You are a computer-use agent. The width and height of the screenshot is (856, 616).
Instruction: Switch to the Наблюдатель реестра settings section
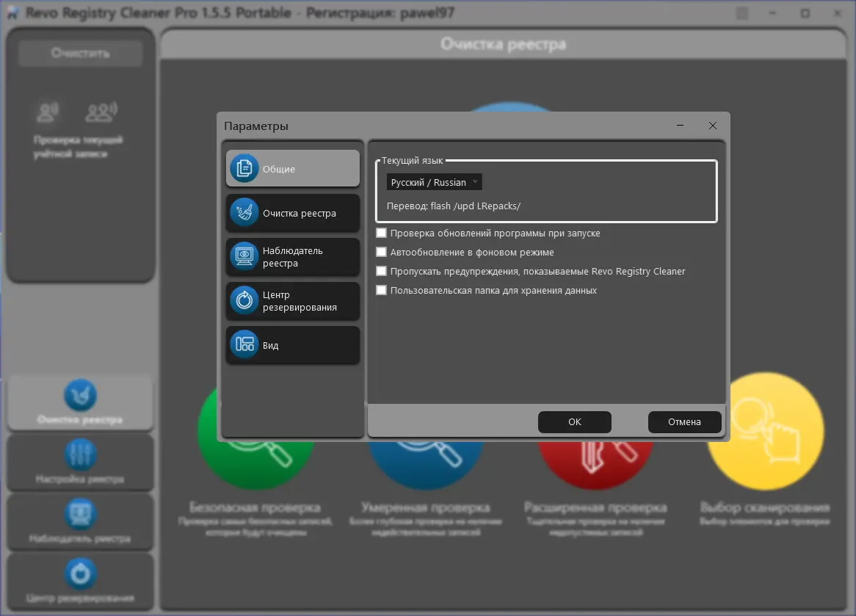pyautogui.click(x=293, y=257)
